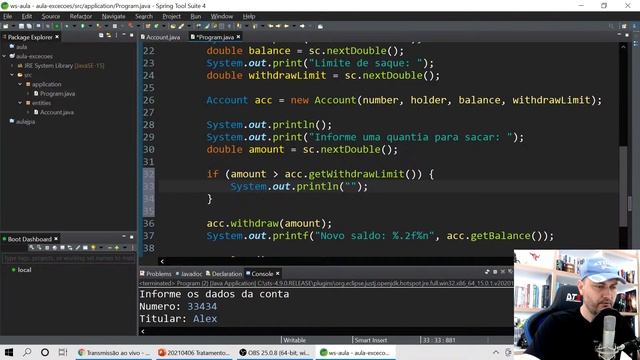Open the Navigate menu
This screenshot has height=360, width=640.
click(113, 16)
